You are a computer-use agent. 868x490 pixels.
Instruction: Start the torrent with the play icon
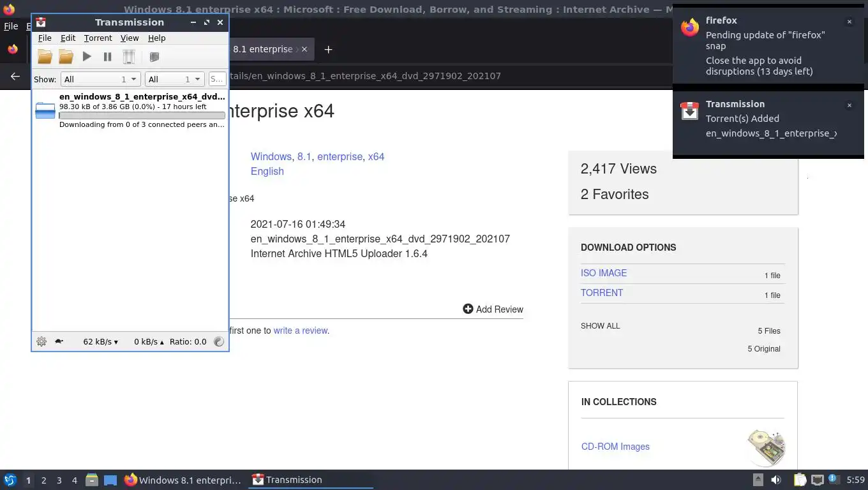click(x=87, y=57)
